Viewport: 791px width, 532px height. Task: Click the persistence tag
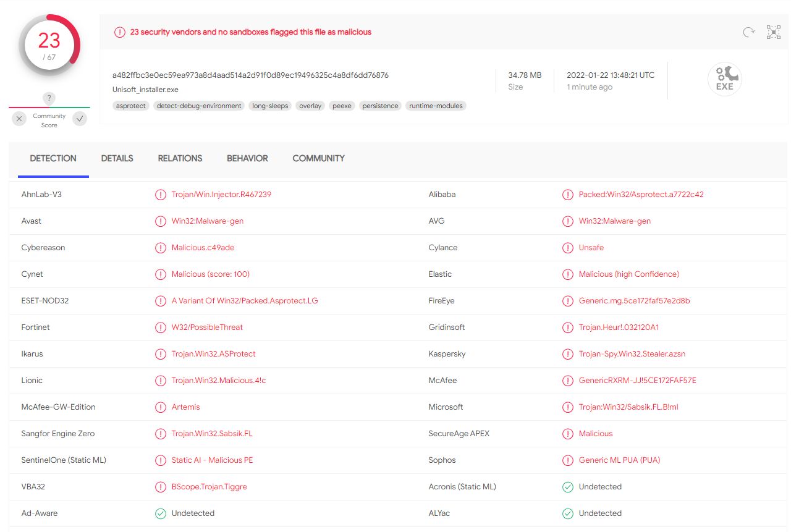(x=380, y=106)
